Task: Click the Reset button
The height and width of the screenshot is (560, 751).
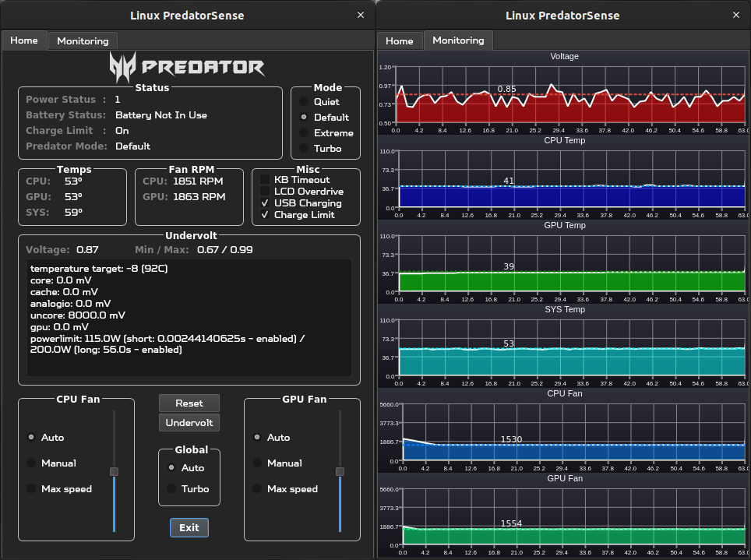Action: pos(189,403)
